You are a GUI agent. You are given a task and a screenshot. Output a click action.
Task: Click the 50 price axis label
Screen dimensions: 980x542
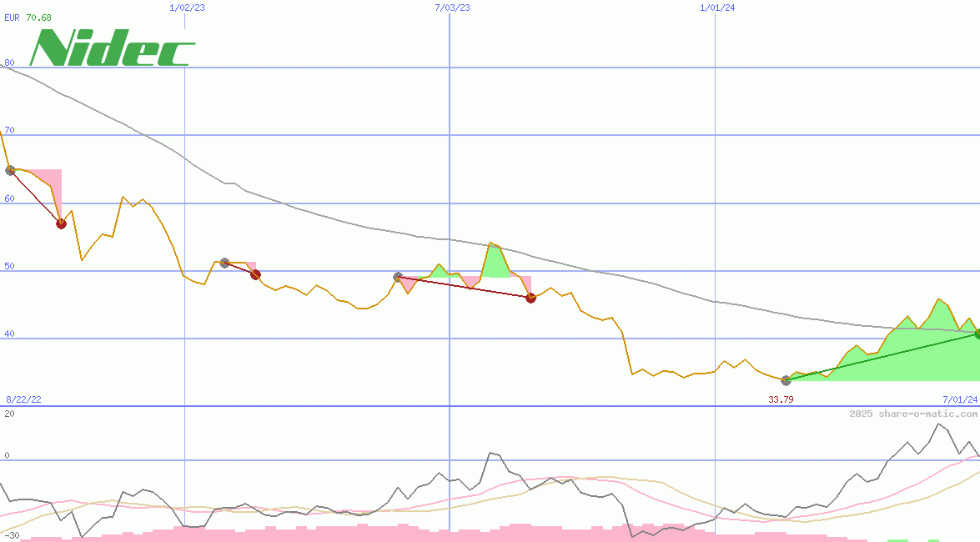pos(9,266)
